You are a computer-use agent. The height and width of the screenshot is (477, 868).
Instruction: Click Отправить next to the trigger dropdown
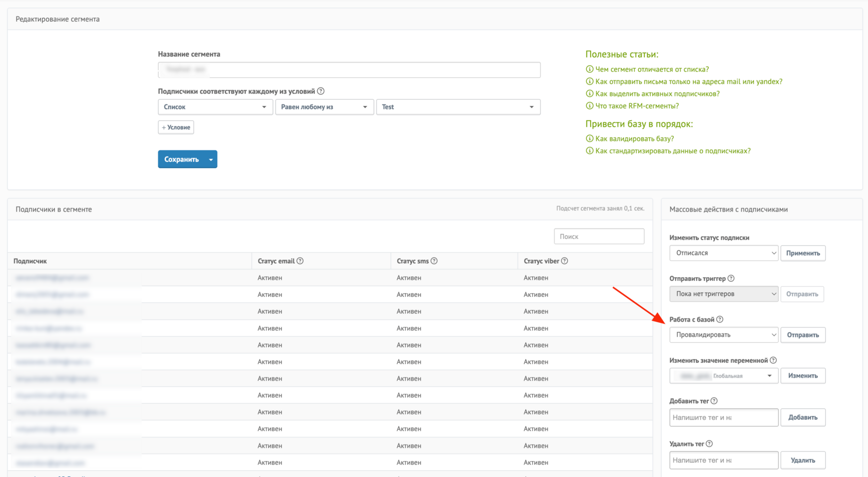pyautogui.click(x=802, y=294)
